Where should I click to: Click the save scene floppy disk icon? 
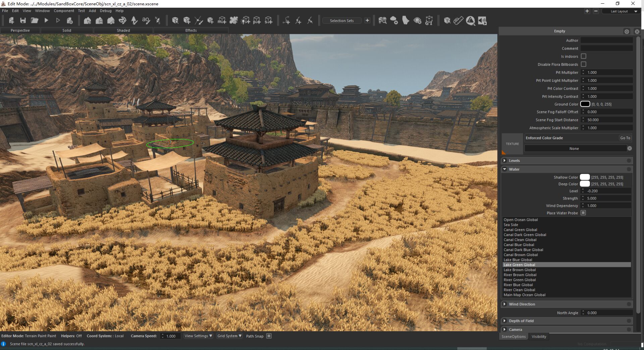pos(23,20)
